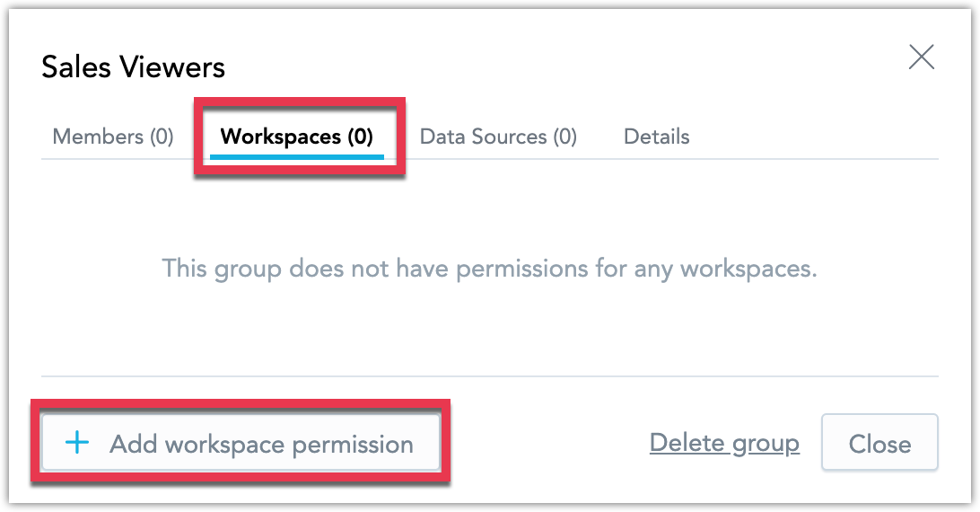The height and width of the screenshot is (512, 980).
Task: Switch to the Members (0) tab
Action: point(113,137)
